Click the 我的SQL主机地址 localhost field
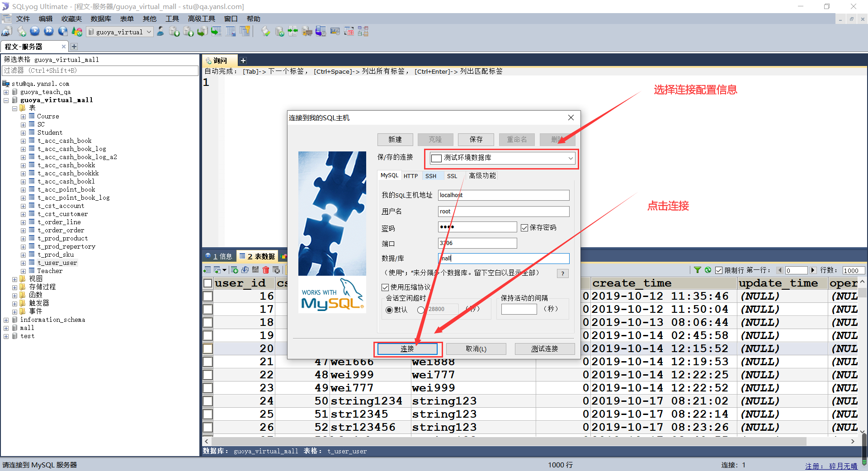The height and width of the screenshot is (471, 868). click(x=504, y=195)
